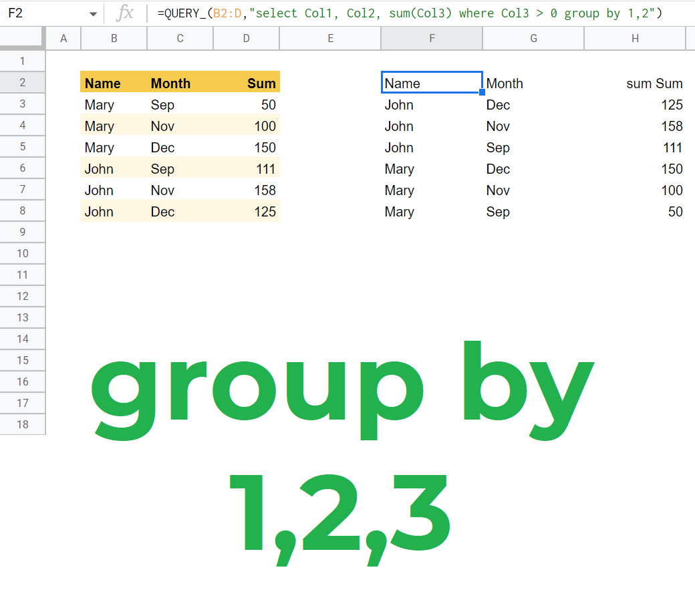695x616 pixels.
Task: Select row 2 header
Action: [x=23, y=82]
